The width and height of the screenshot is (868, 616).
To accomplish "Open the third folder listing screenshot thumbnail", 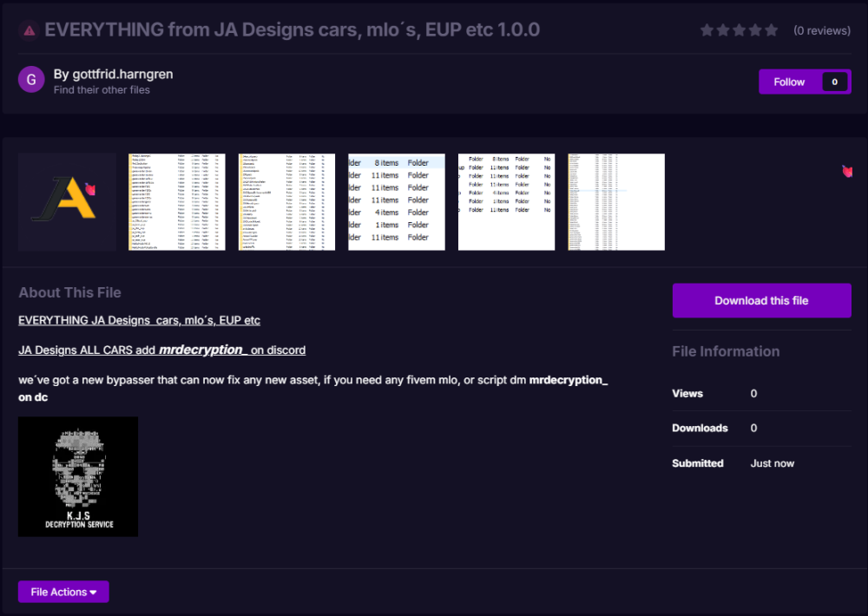I will [x=286, y=202].
